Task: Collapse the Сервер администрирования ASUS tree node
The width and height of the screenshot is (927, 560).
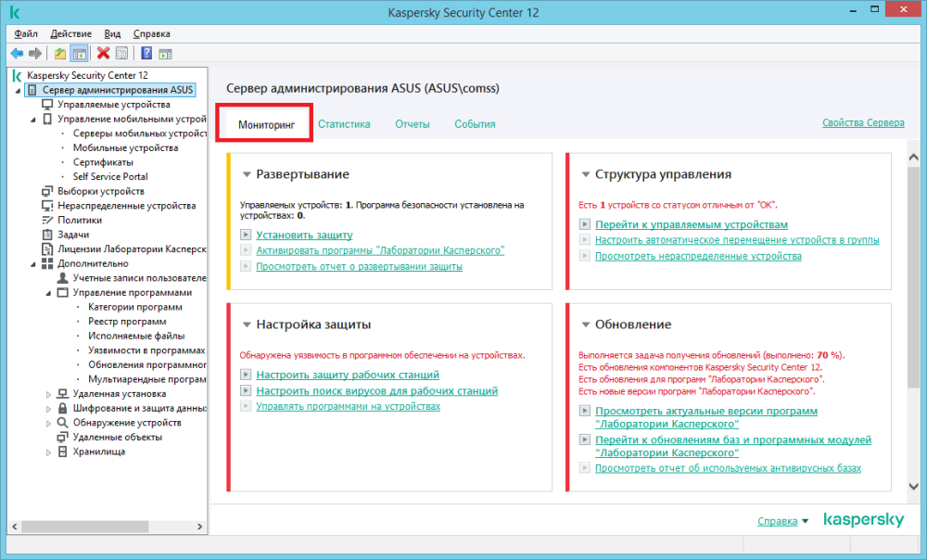Action: click(18, 91)
